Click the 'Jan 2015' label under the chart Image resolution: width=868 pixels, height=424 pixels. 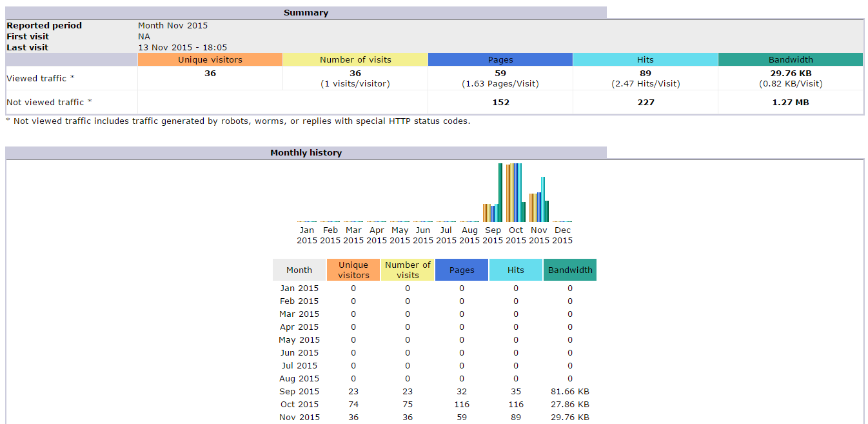(x=307, y=235)
